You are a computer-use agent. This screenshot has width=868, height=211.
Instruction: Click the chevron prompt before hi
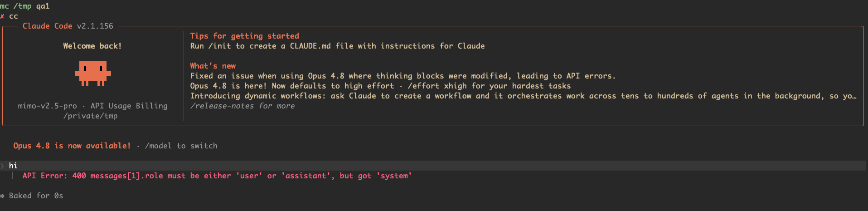point(2,166)
